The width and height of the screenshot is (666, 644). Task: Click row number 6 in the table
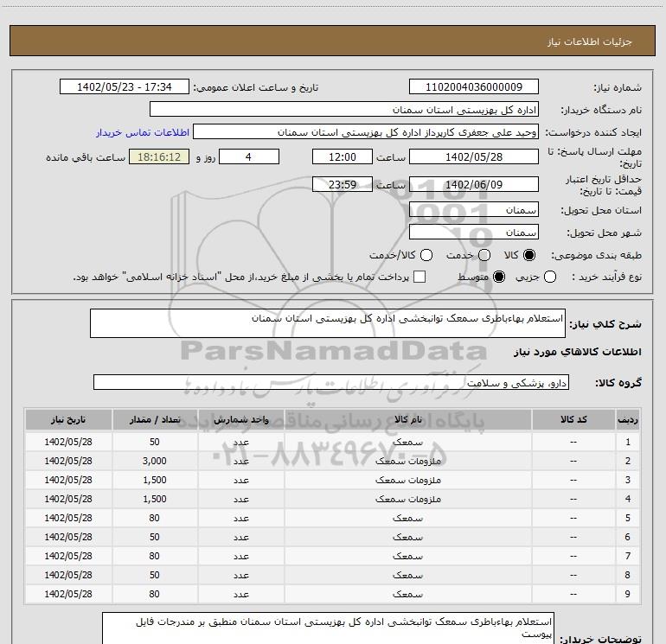click(x=628, y=537)
